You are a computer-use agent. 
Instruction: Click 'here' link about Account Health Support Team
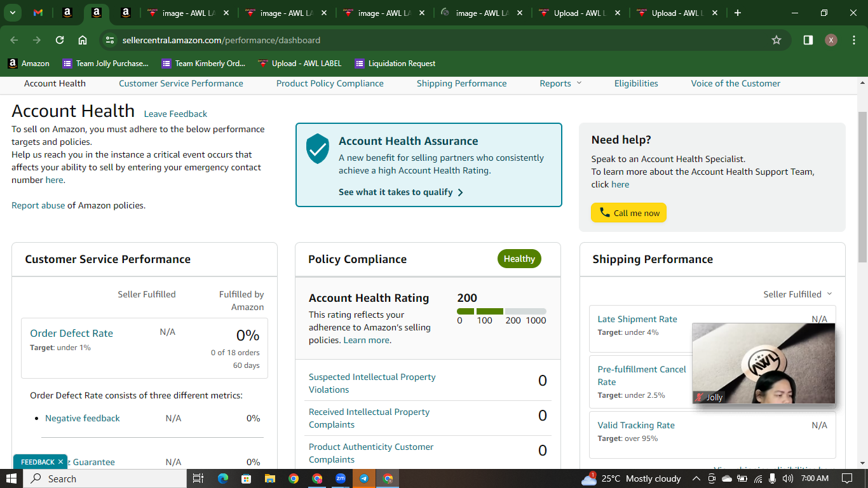(620, 184)
